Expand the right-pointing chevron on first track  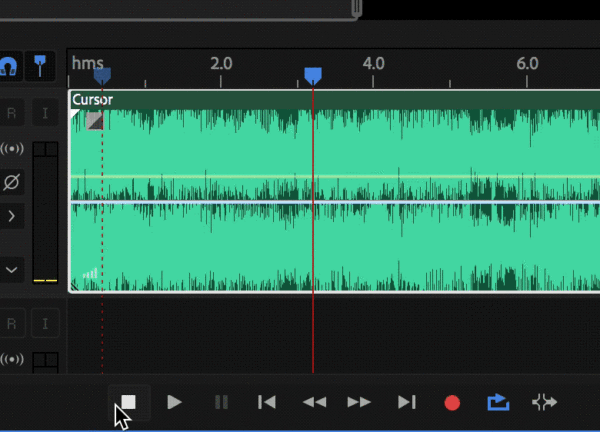11,216
